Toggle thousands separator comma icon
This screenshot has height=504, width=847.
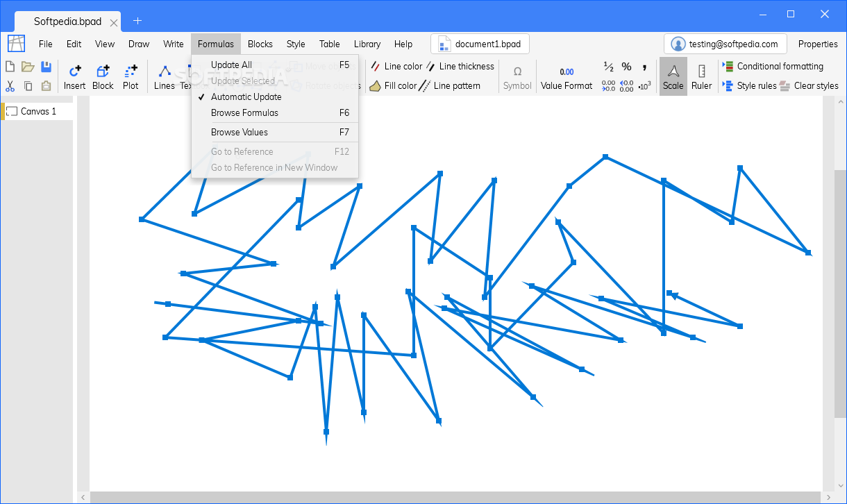tap(644, 67)
